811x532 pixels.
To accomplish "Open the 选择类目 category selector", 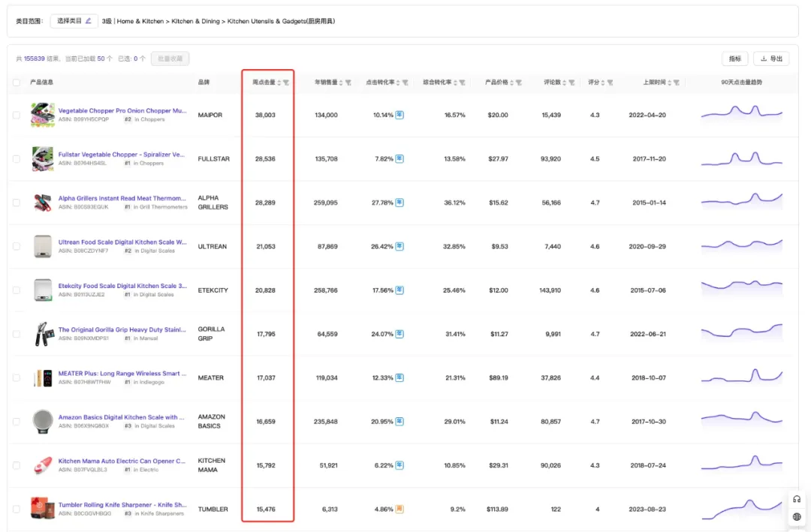I will [74, 21].
